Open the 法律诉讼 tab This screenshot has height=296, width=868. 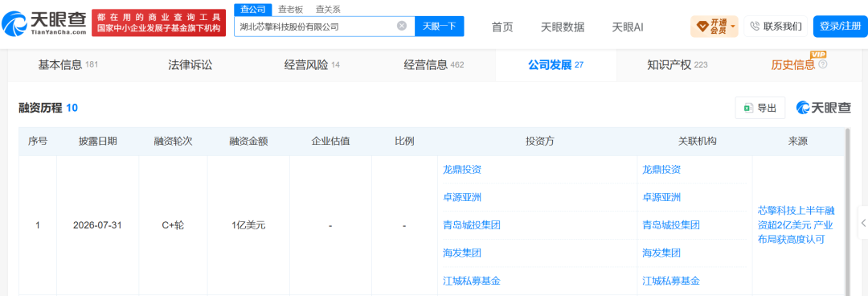coord(190,65)
